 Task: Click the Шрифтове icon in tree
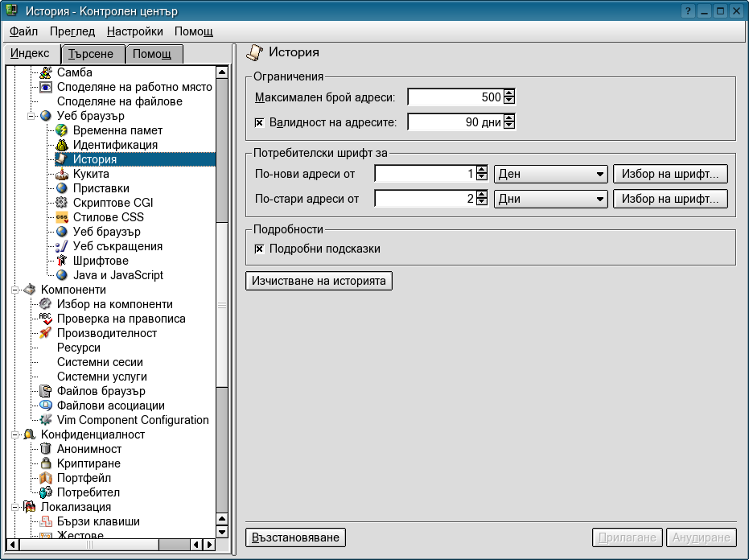click(62, 261)
